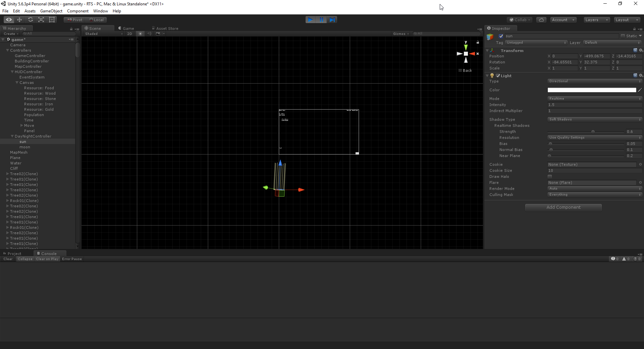The height and width of the screenshot is (349, 644).
Task: Toggle Pivot handle position
Action: [74, 20]
